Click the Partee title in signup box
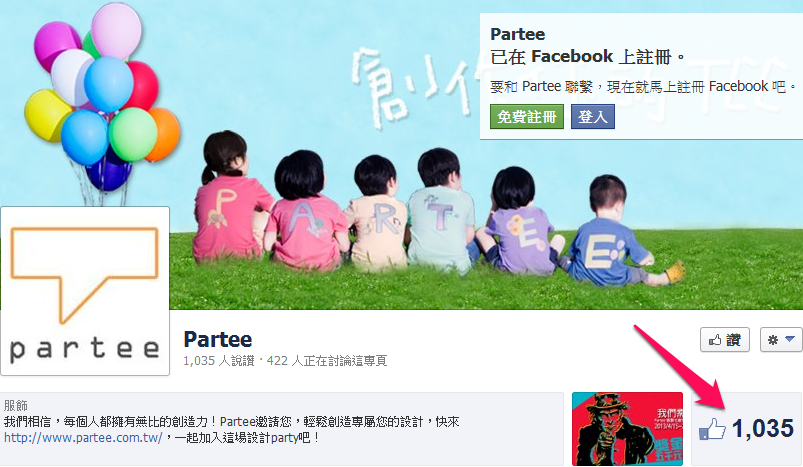This screenshot has height=467, width=803. tap(517, 34)
